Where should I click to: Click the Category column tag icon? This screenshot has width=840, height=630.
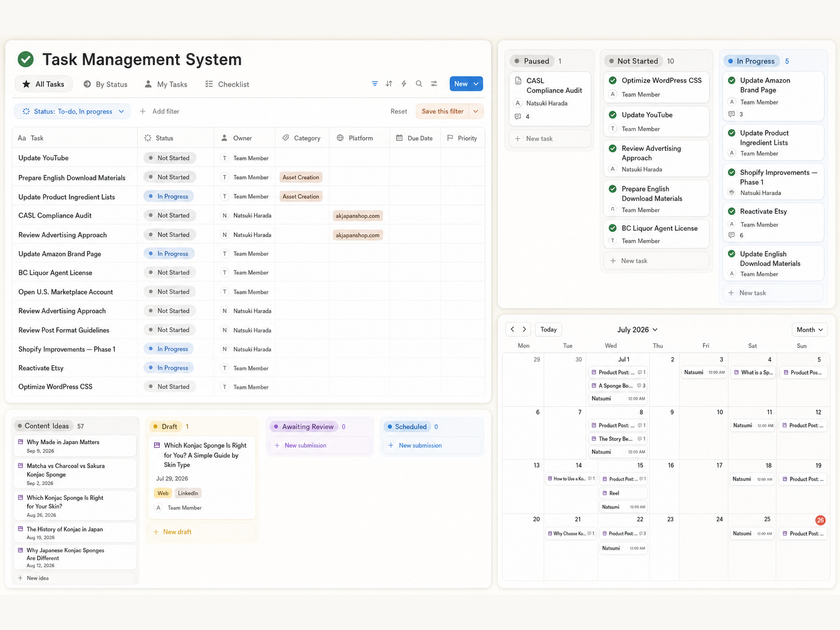(x=285, y=138)
